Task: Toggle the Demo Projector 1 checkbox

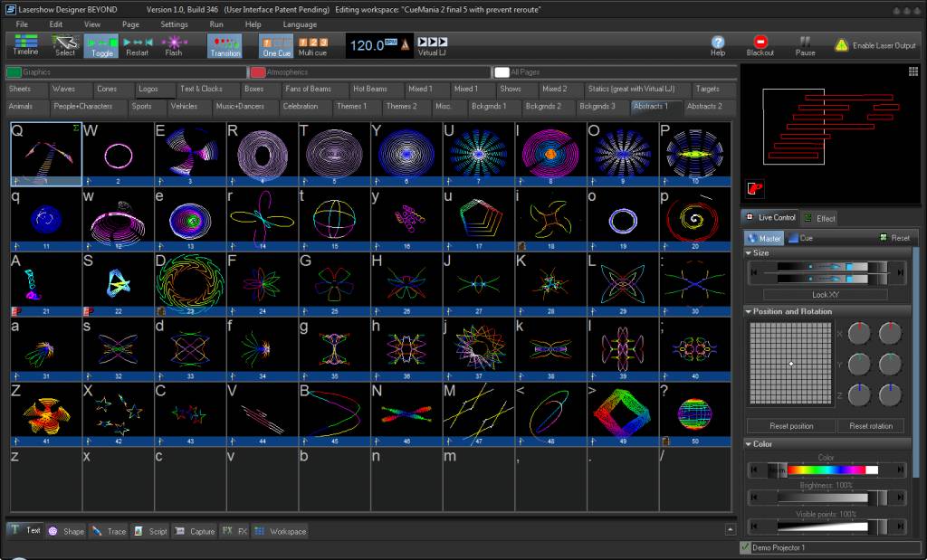Action: point(745,547)
